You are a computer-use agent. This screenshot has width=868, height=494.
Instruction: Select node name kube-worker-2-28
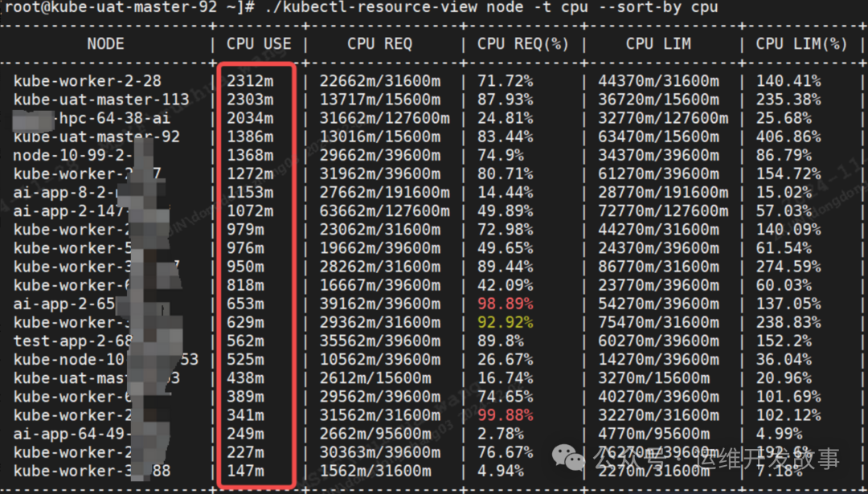pyautogui.click(x=88, y=81)
